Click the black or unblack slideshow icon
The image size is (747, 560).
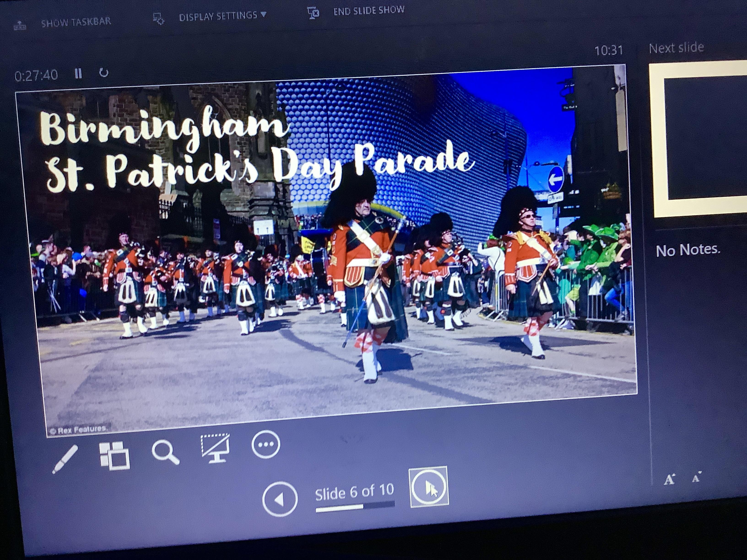[215, 448]
